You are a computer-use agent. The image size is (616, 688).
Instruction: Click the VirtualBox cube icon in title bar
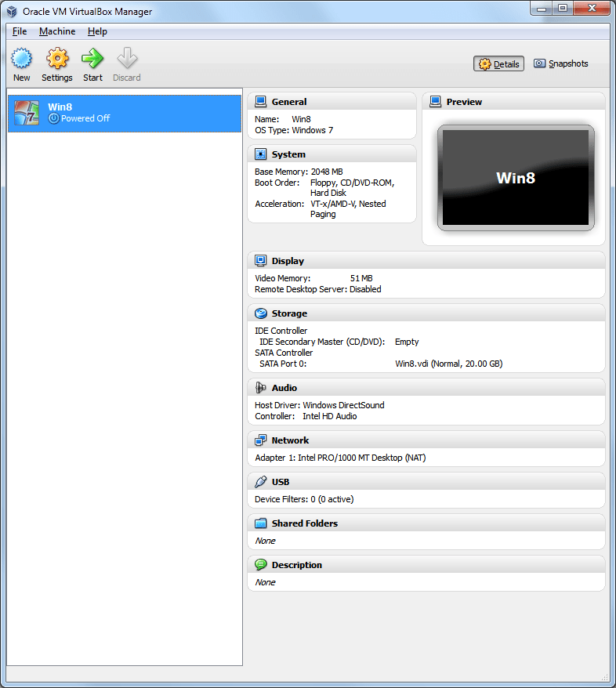(12, 12)
